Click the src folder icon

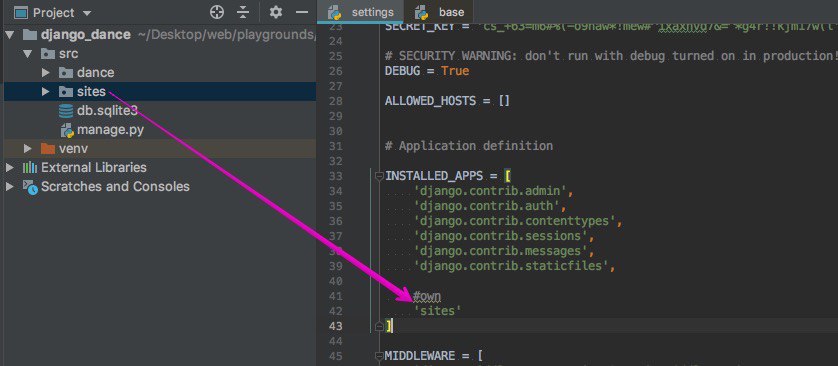[48, 54]
